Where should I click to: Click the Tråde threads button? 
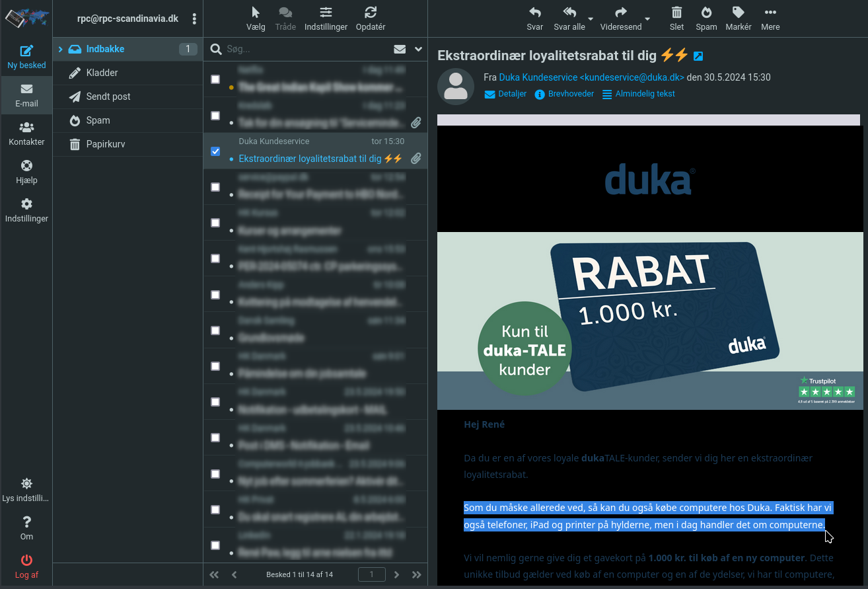pos(285,19)
